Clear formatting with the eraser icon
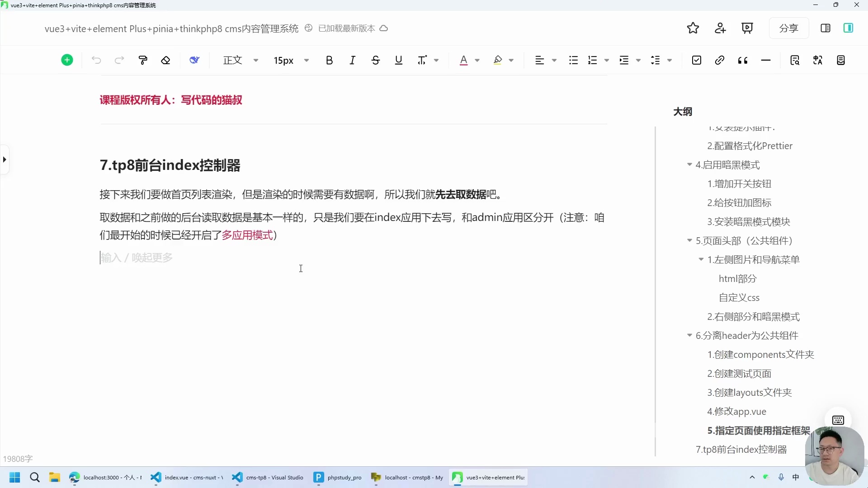 tap(166, 60)
